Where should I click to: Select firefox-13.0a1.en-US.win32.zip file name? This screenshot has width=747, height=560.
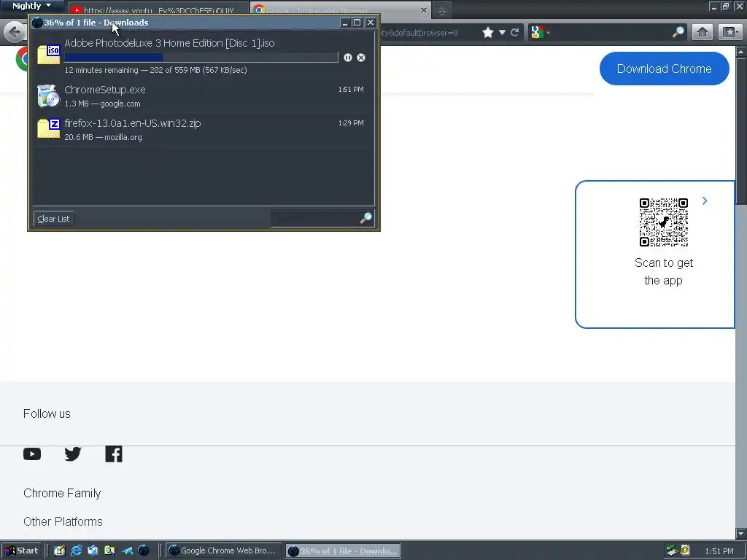click(133, 123)
